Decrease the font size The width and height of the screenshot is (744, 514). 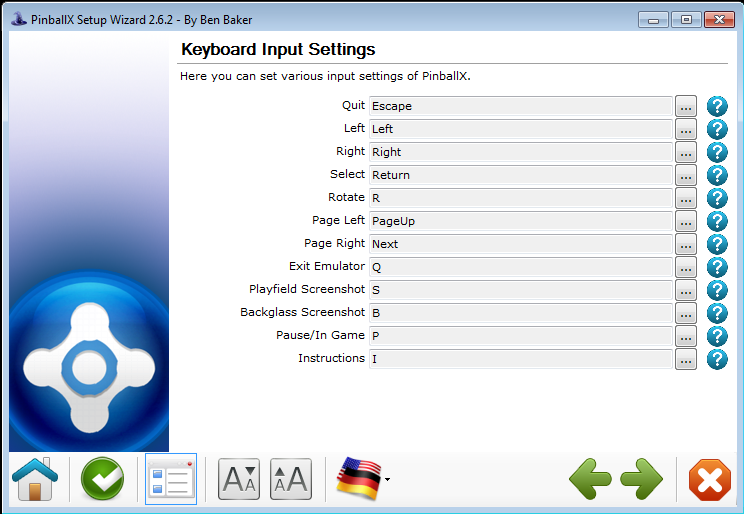[239, 479]
